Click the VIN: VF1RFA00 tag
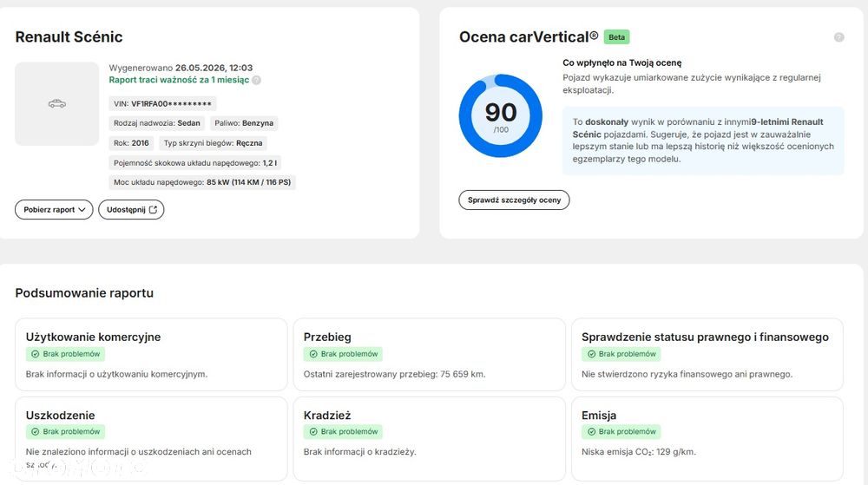The height and width of the screenshot is (485, 868). point(163,103)
